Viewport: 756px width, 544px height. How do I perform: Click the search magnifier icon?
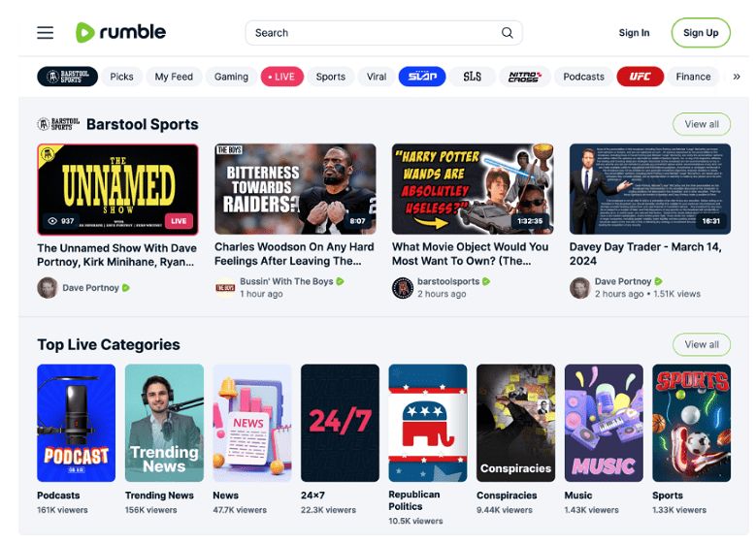coord(507,33)
